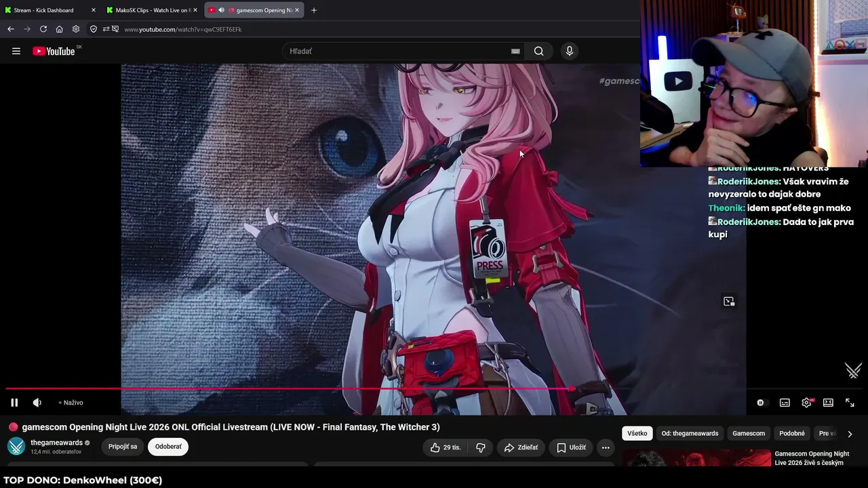The image size is (868, 488).
Task: Open the YouTube guide hamburger menu
Action: click(16, 51)
